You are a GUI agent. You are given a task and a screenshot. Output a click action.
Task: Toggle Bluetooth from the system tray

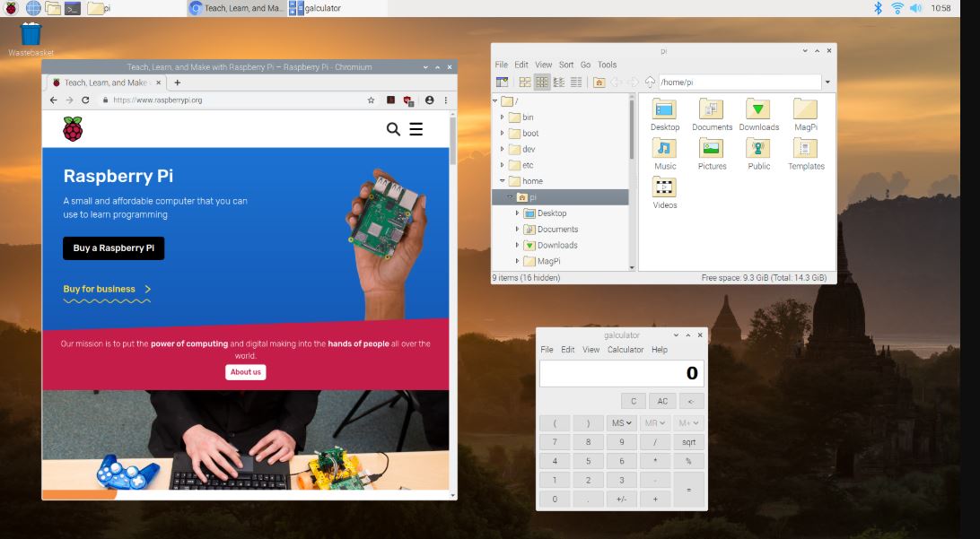coord(877,8)
